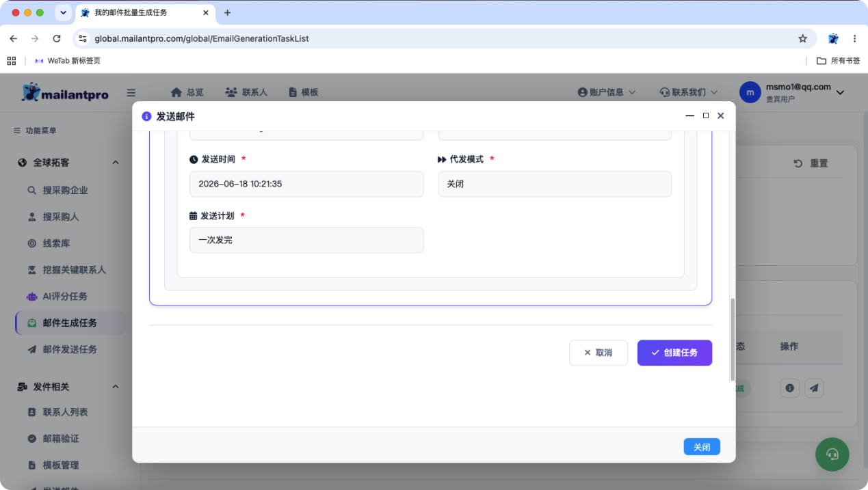868x490 pixels.
Task: Expand the 账户信息 dropdown
Action: [x=607, y=92]
